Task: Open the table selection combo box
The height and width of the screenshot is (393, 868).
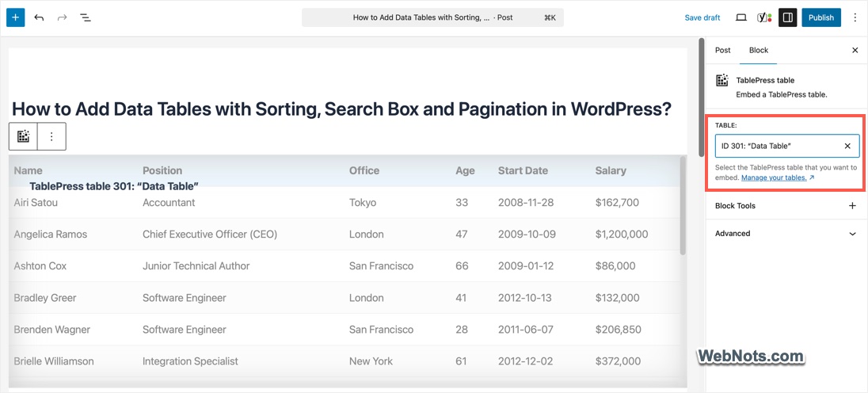Action: click(x=787, y=146)
